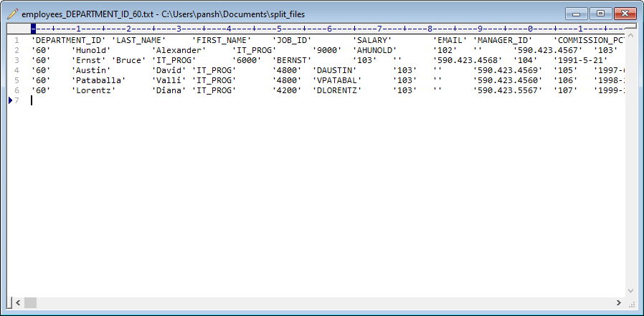Screen dimensions: 644x316
Task: Click the window resize grip at bottom corner
Action: click(631, 303)
